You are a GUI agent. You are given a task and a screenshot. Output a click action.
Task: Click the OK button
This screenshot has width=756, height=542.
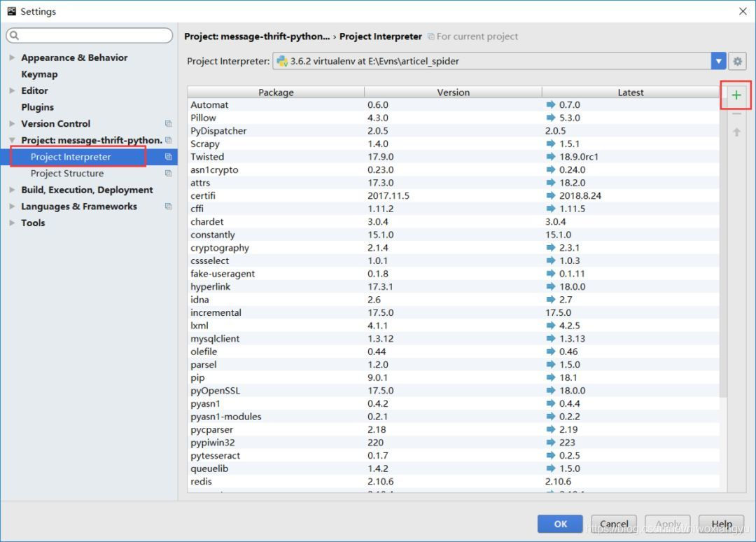click(x=560, y=524)
